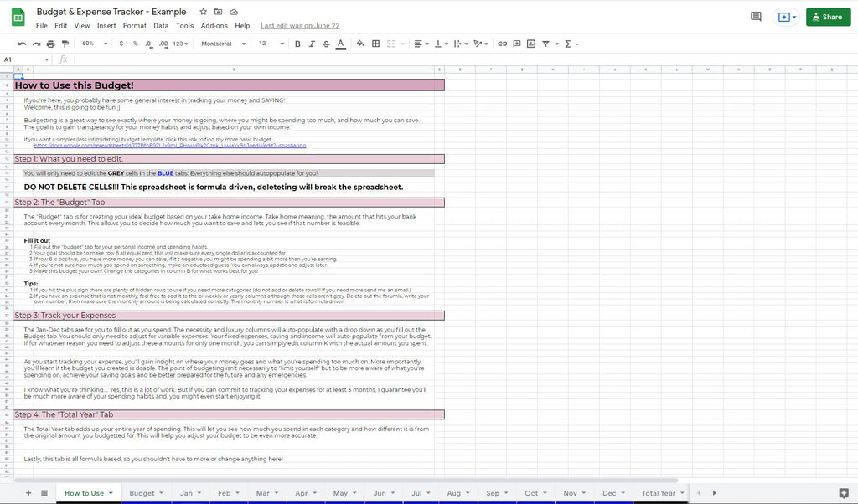Open the Edit menu
Screen dimensions: 858x504
(60, 26)
